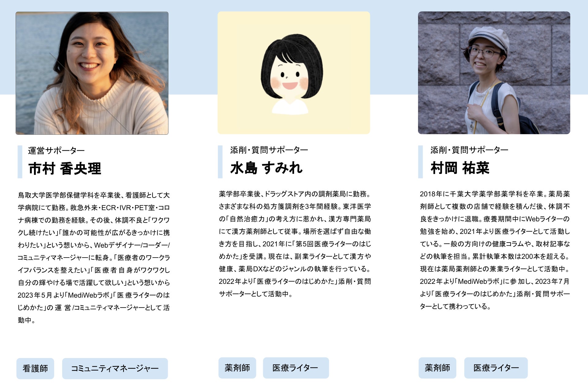Click 添削・質問サポーター label above 水島 すみれ
The height and width of the screenshot is (392, 588).
pos(269,150)
